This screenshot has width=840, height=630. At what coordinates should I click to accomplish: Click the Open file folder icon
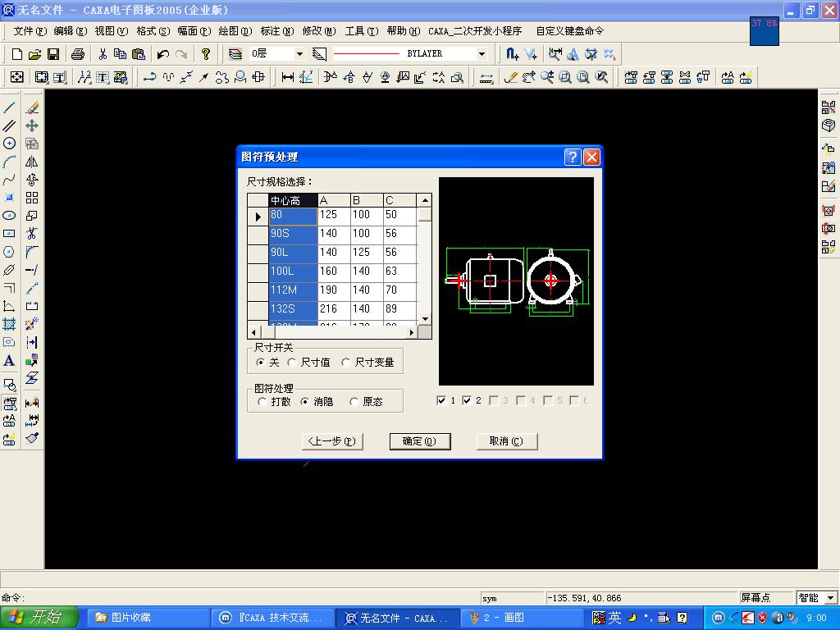[x=34, y=53]
